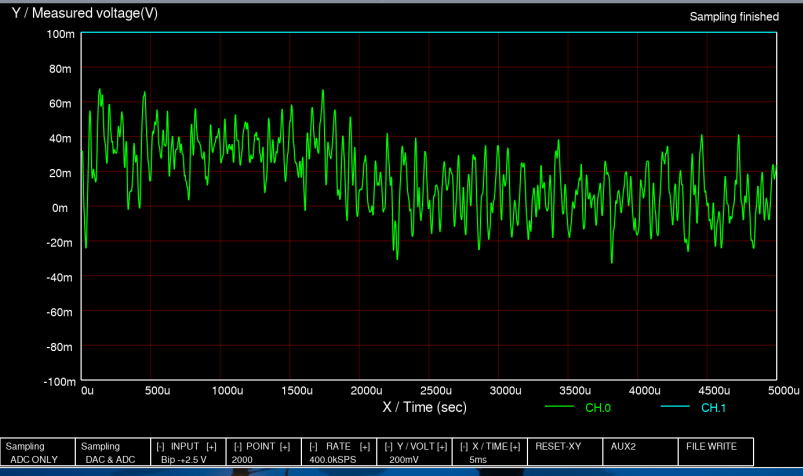The image size is (803, 476).
Task: Click the '5000u' X-axis label
Action: 784,391
